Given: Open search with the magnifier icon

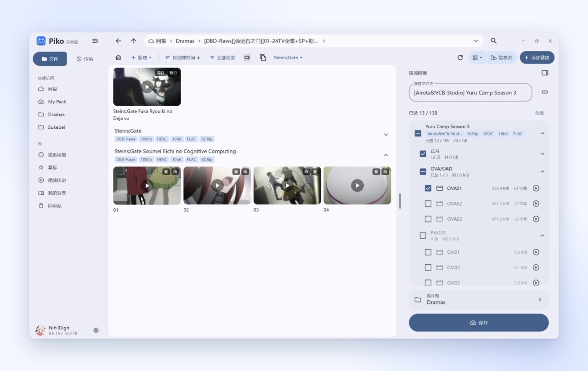Looking at the screenshot, I should (x=493, y=41).
